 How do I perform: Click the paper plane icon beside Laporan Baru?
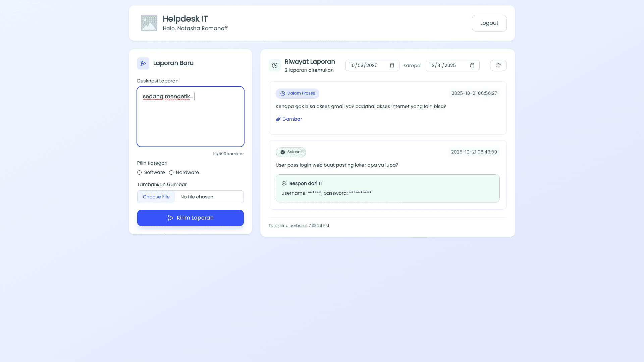(x=143, y=63)
